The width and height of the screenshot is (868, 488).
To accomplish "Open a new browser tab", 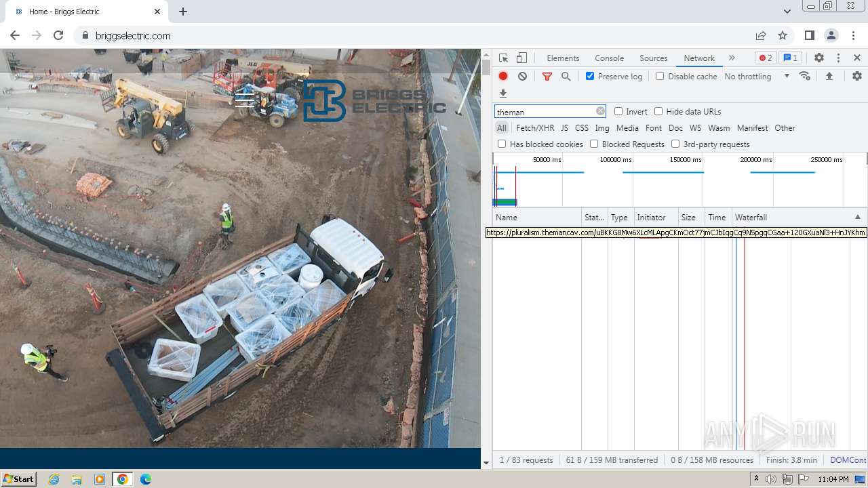I will 183,12.
